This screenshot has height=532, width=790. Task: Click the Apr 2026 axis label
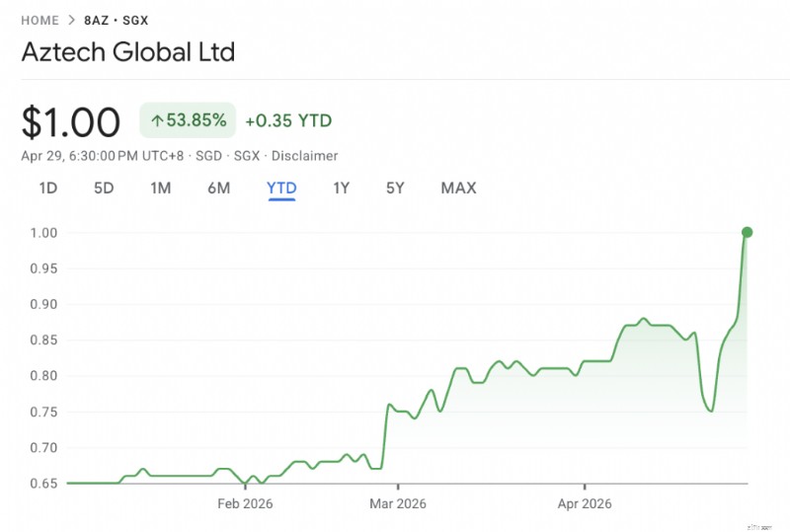point(585,503)
